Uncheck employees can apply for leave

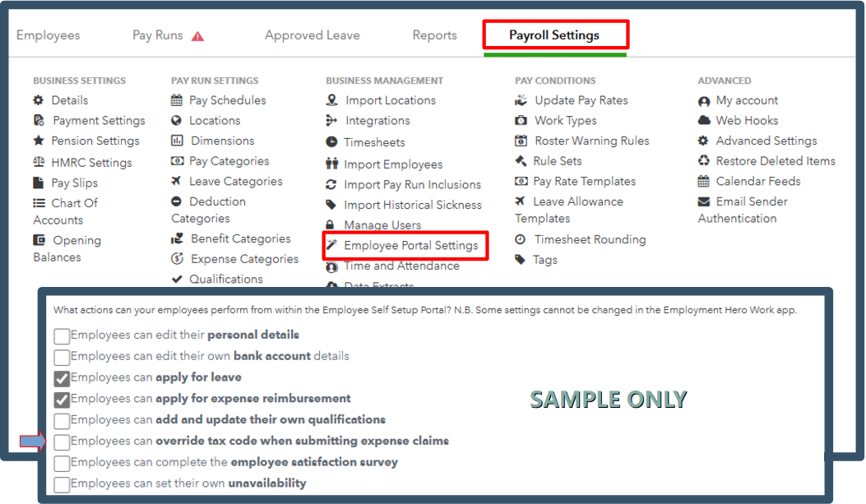62,378
